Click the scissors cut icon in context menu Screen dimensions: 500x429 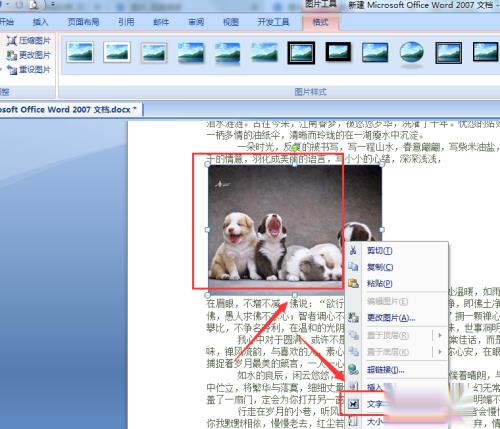353,250
